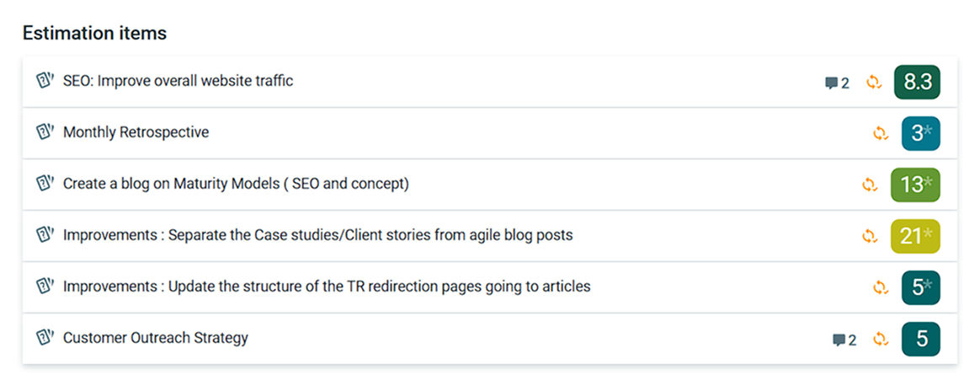The height and width of the screenshot is (391, 980).
Task: Open comments on the SEO traffic item
Action: click(x=837, y=83)
